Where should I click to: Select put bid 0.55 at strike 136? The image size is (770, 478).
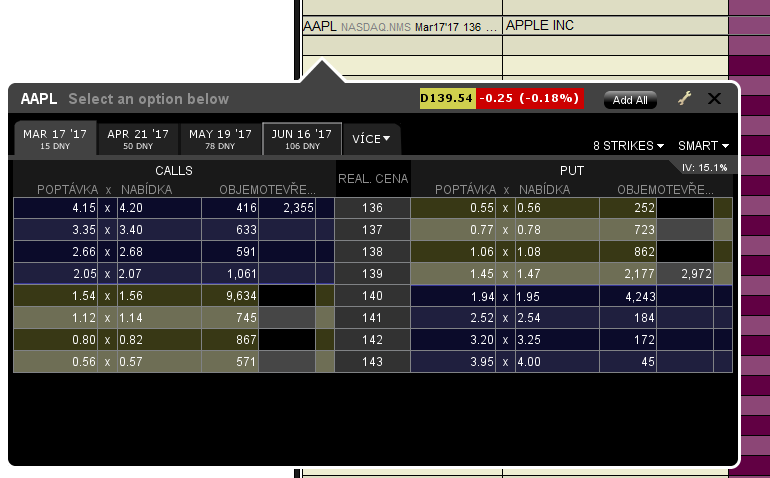[x=453, y=208]
